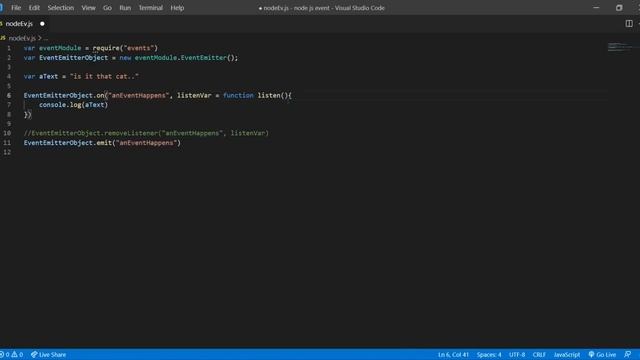Screen dimensions: 640x360
Task: Change file encoding UTF-8
Action: click(x=517, y=355)
